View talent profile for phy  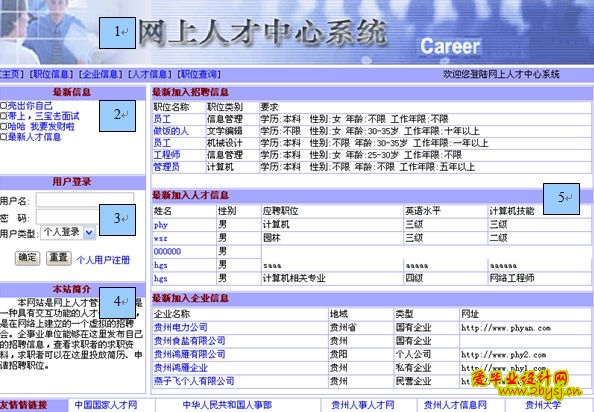click(161, 225)
